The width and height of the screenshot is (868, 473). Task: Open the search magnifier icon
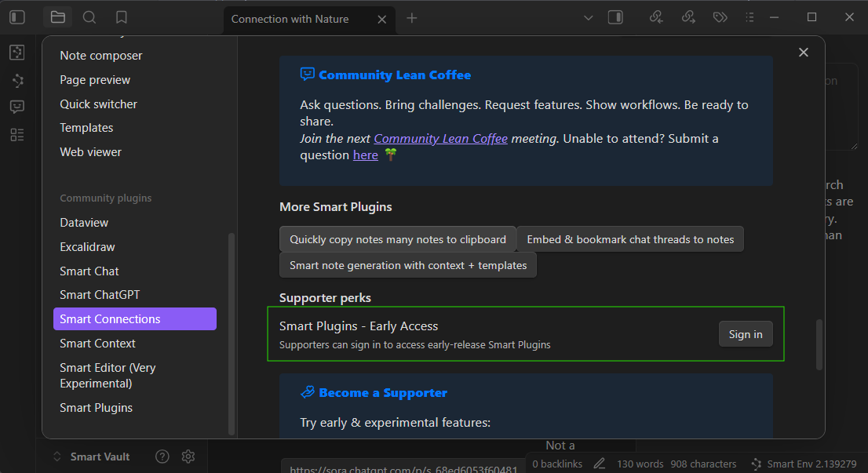(89, 17)
